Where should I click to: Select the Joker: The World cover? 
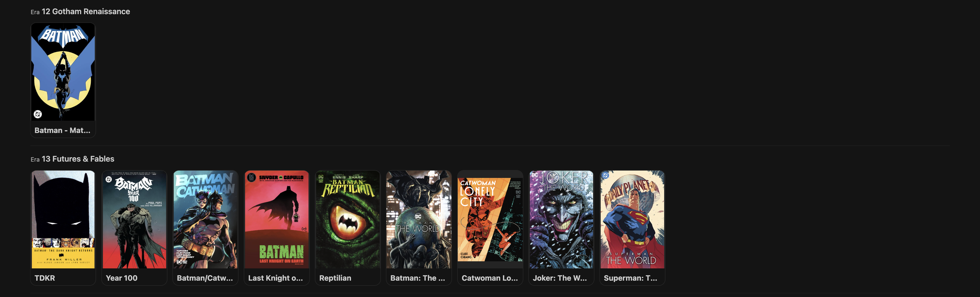[561, 219]
